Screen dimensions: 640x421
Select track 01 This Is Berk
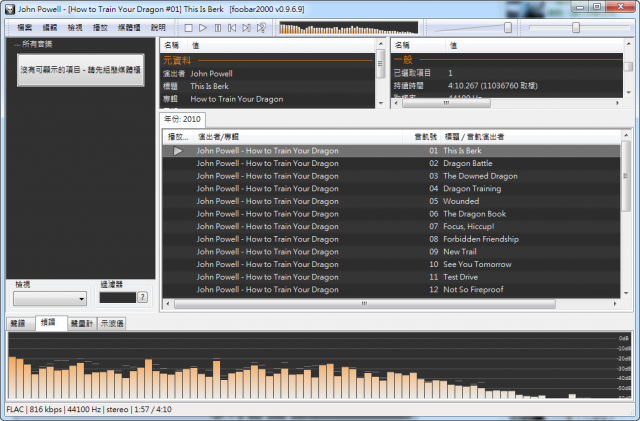click(x=391, y=151)
